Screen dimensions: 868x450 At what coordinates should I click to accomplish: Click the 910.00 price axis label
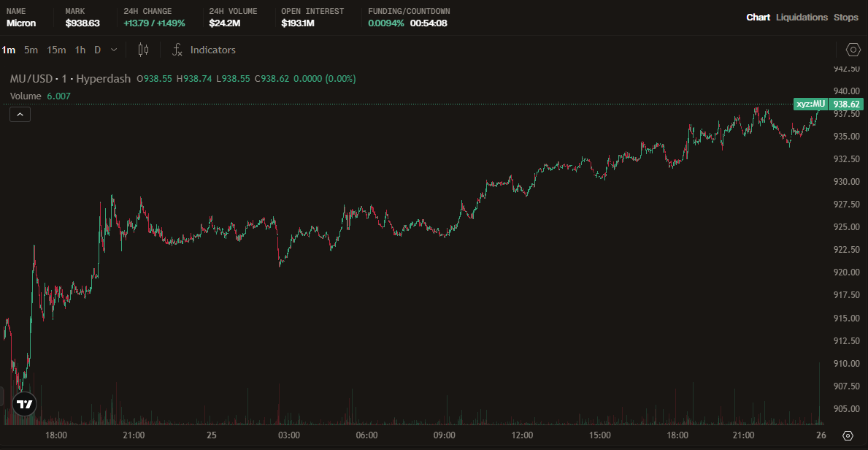coord(846,363)
